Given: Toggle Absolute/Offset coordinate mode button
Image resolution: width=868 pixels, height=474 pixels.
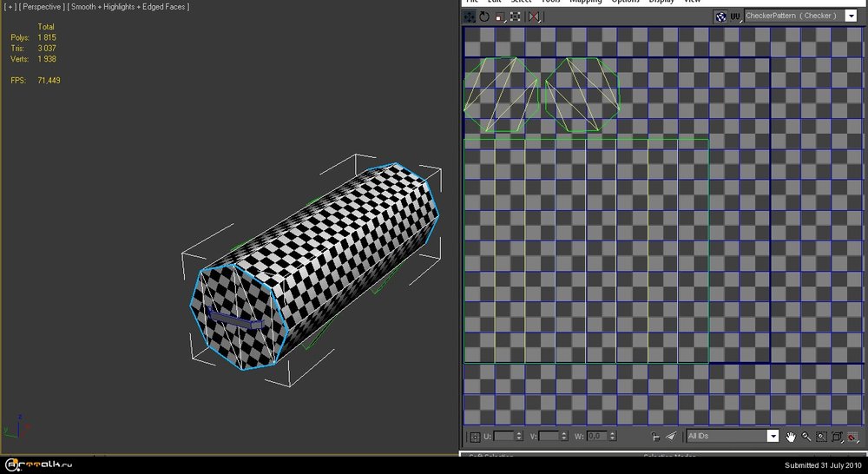Looking at the screenshot, I should tap(474, 437).
